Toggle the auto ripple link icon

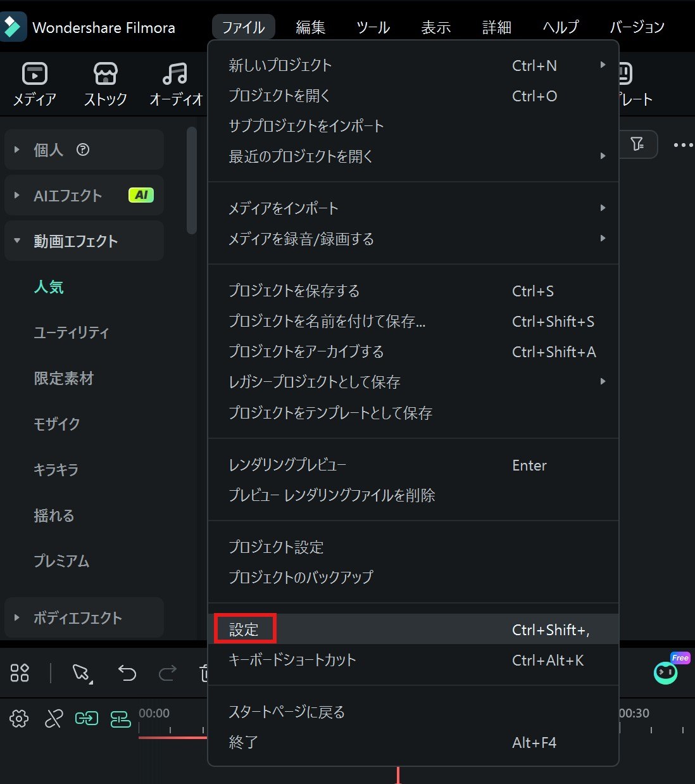click(87, 719)
